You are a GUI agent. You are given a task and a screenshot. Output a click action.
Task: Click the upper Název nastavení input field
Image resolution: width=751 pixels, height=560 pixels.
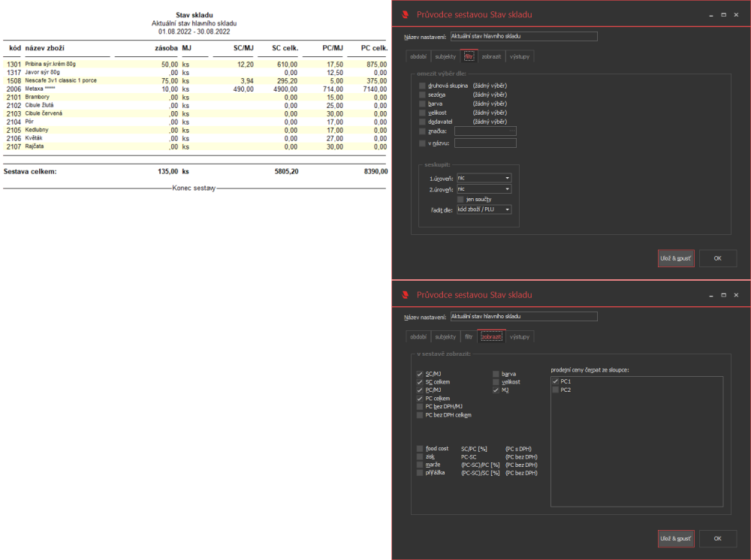(523, 36)
